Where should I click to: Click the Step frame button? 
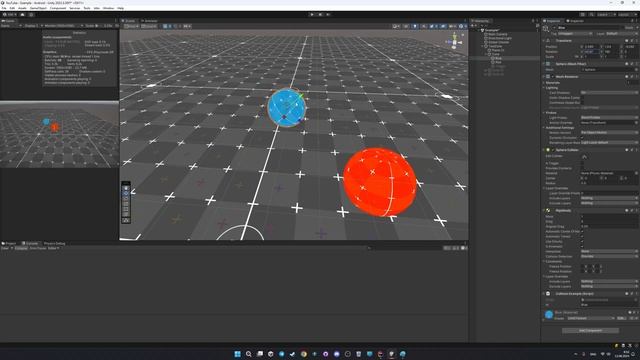pyautogui.click(x=328, y=15)
